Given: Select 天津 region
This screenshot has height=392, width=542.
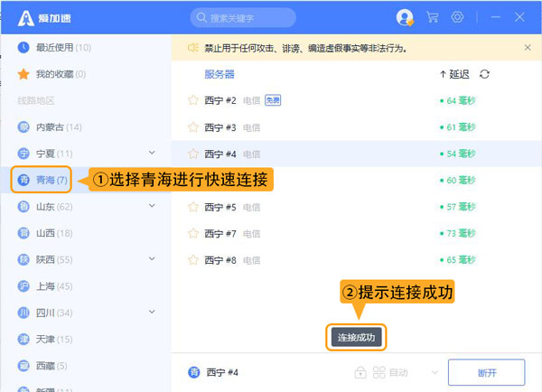Looking at the screenshot, I should [45, 340].
